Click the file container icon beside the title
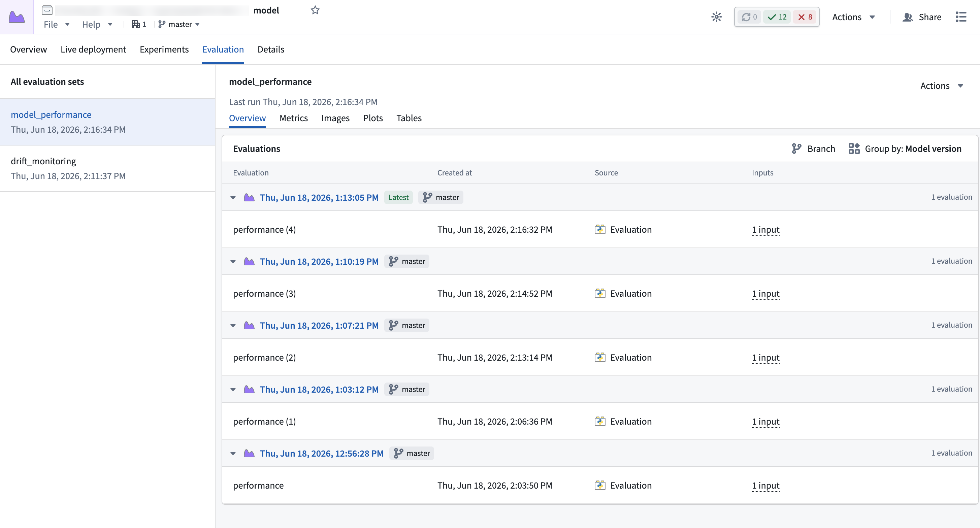Screen dimensions: 980x528 (47, 10)
